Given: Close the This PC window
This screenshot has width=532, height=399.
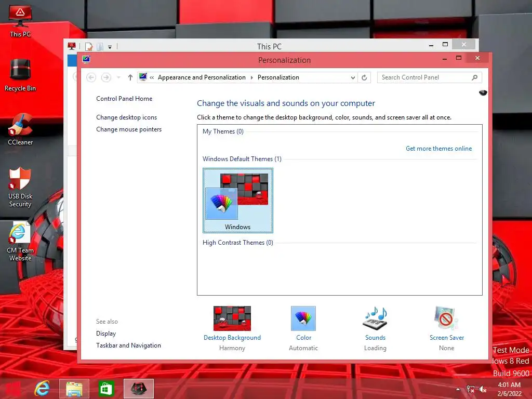Looking at the screenshot, I should click(464, 45).
